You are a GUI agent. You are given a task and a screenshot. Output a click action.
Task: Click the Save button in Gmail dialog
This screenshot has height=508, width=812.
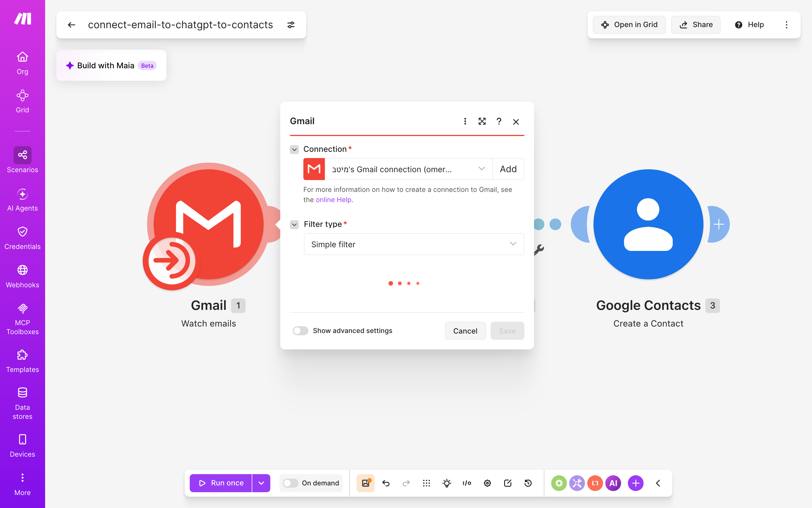(x=507, y=331)
